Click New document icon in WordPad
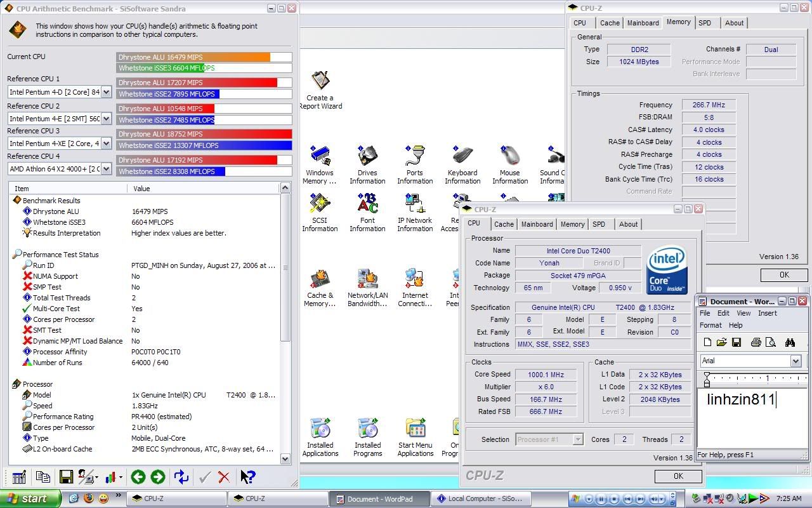 (707, 342)
